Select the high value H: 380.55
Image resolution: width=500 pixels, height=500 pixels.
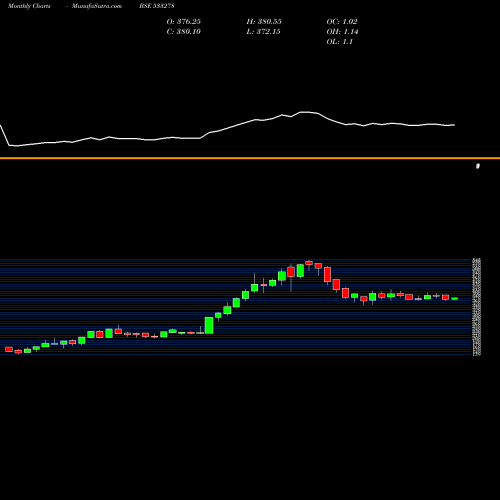click(x=264, y=22)
